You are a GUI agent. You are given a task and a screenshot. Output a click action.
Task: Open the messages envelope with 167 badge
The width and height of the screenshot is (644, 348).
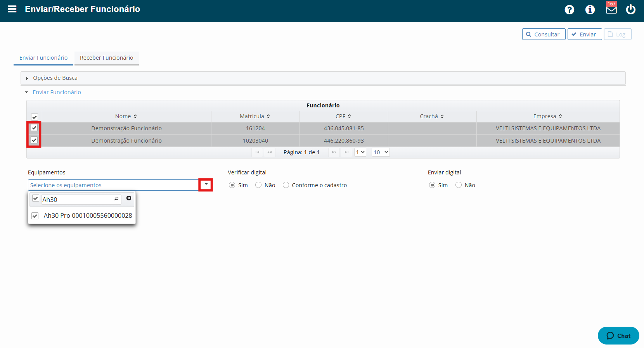tap(611, 8)
